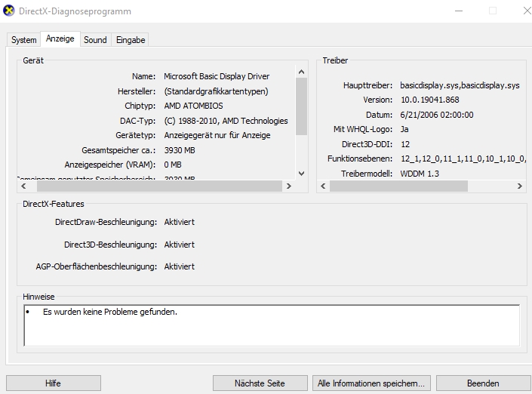This screenshot has height=394, width=532.
Task: Click the 'AGP-Oberflächenbeschleunigung:' label
Action: pos(97,266)
